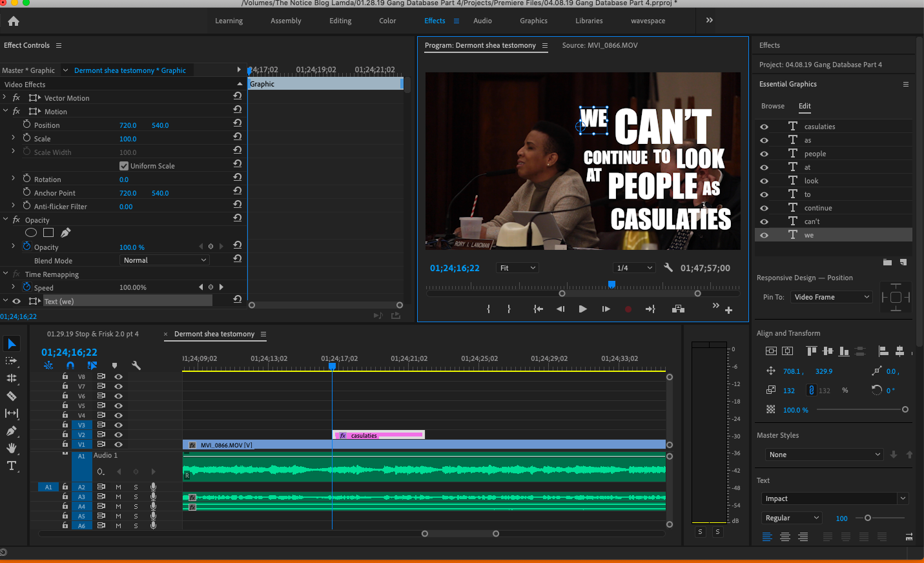Step back one frame
The image size is (924, 563).
(560, 309)
